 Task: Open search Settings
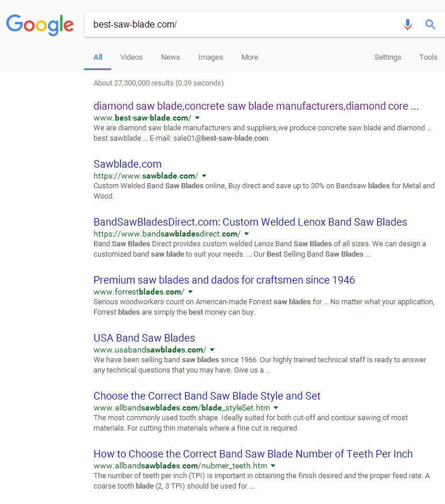pyautogui.click(x=388, y=57)
